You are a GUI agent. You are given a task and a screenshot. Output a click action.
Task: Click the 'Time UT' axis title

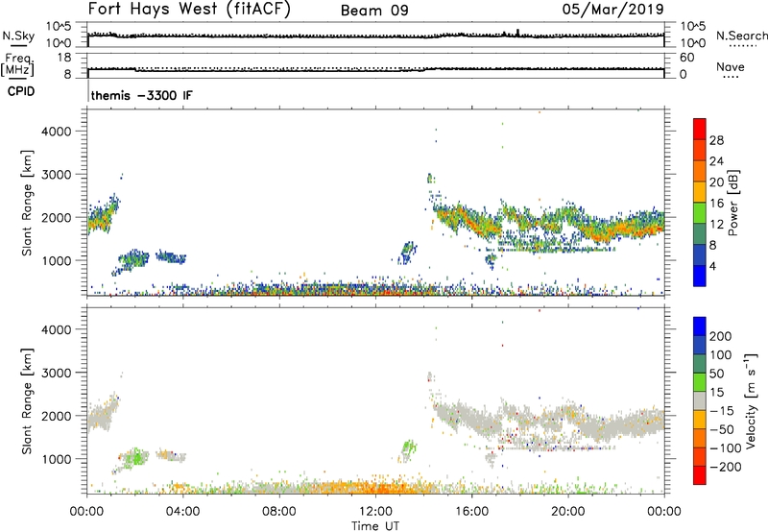click(x=375, y=526)
